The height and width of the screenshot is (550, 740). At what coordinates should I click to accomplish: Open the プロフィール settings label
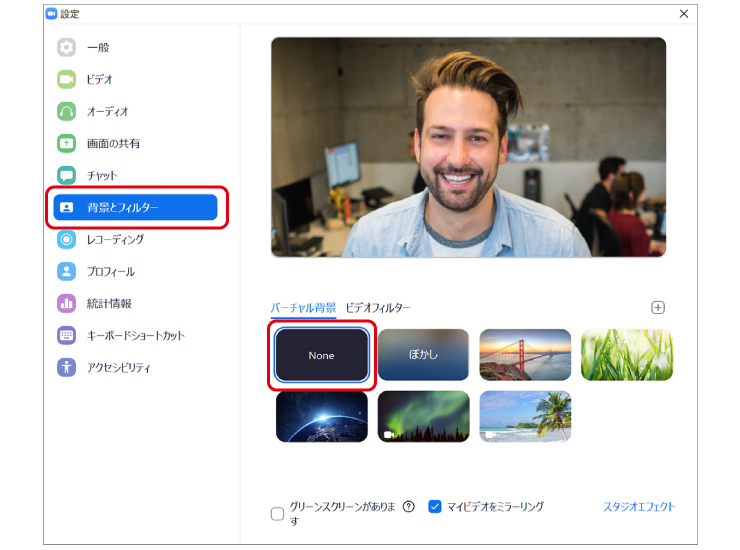111,271
